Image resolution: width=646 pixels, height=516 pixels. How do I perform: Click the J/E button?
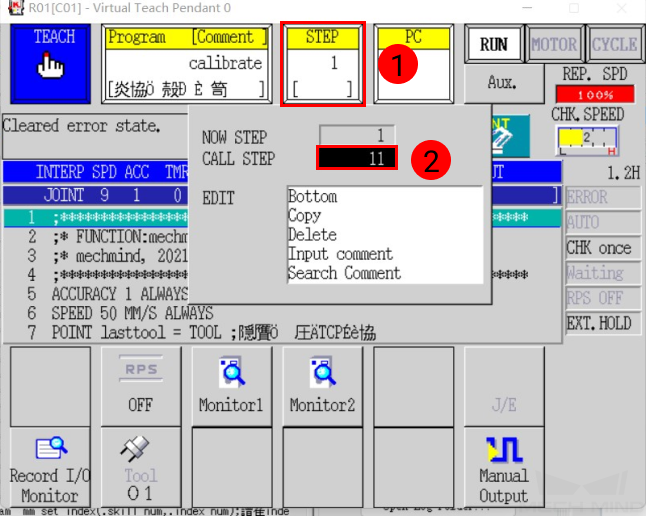tap(504, 387)
